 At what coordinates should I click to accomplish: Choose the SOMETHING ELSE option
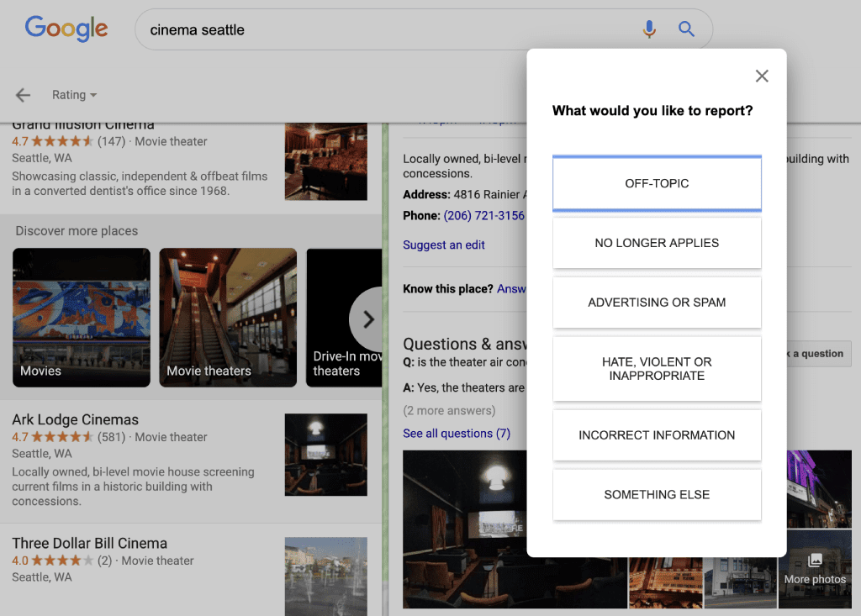click(657, 495)
